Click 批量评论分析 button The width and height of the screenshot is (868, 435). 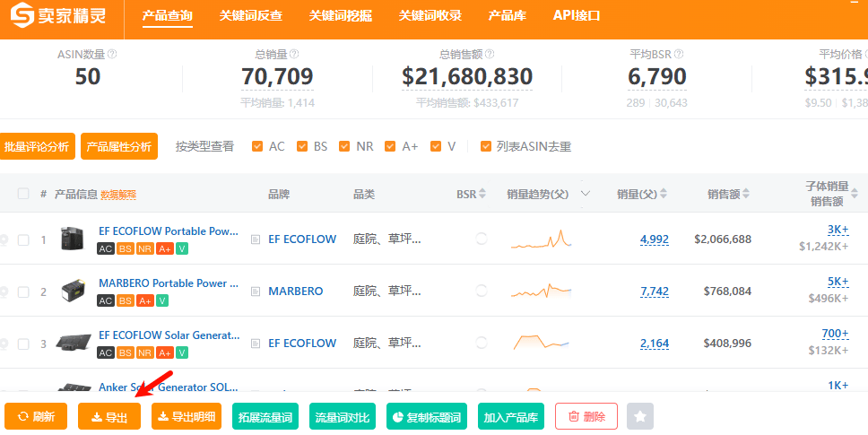37,147
